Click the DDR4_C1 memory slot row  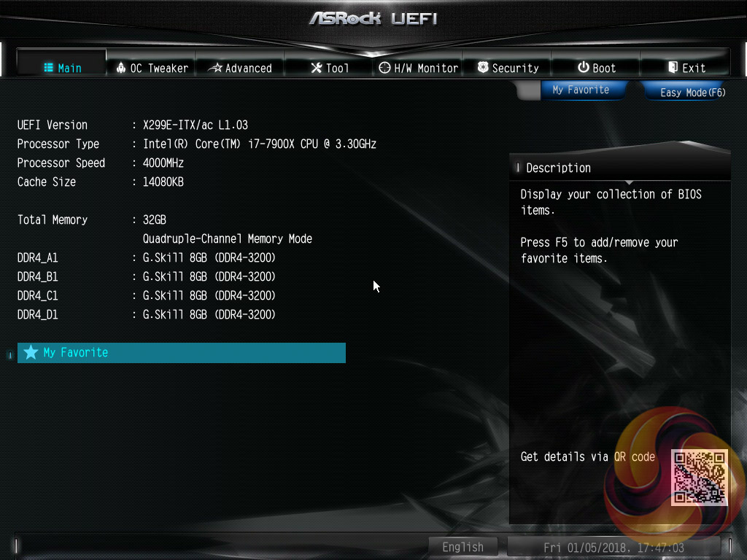coord(146,296)
